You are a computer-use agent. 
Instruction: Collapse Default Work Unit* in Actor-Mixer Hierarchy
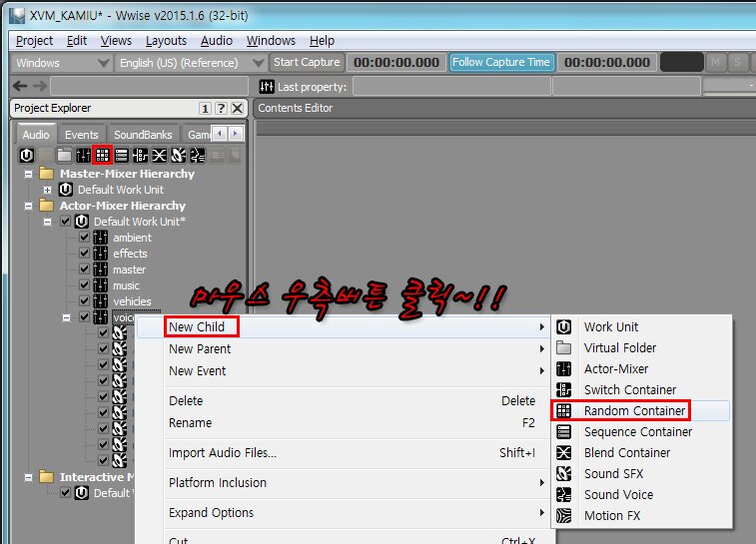pyautogui.click(x=47, y=223)
